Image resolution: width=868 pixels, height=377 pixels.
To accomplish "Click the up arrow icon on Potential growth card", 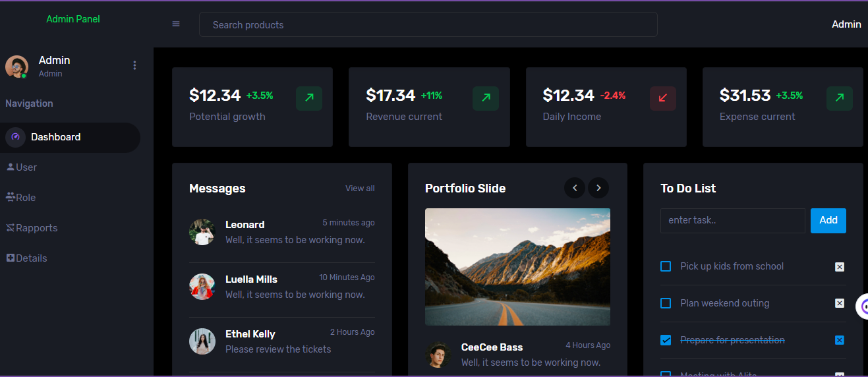I will pos(309,98).
